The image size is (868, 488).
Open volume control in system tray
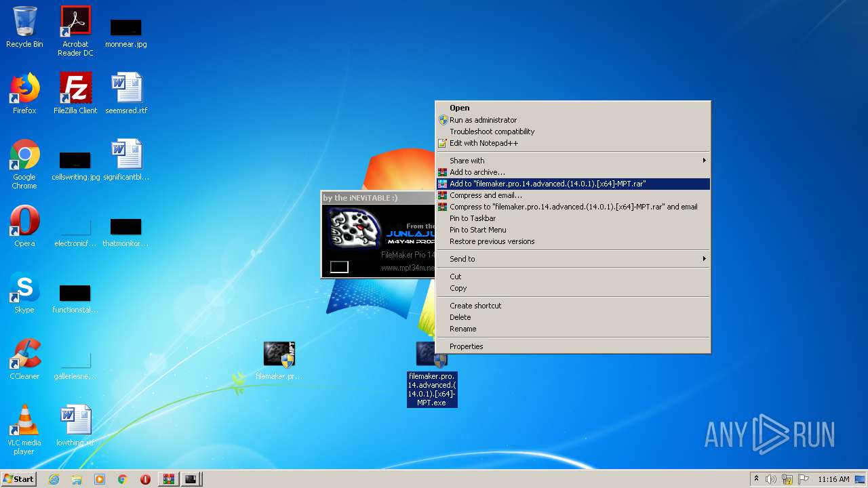coord(771,479)
